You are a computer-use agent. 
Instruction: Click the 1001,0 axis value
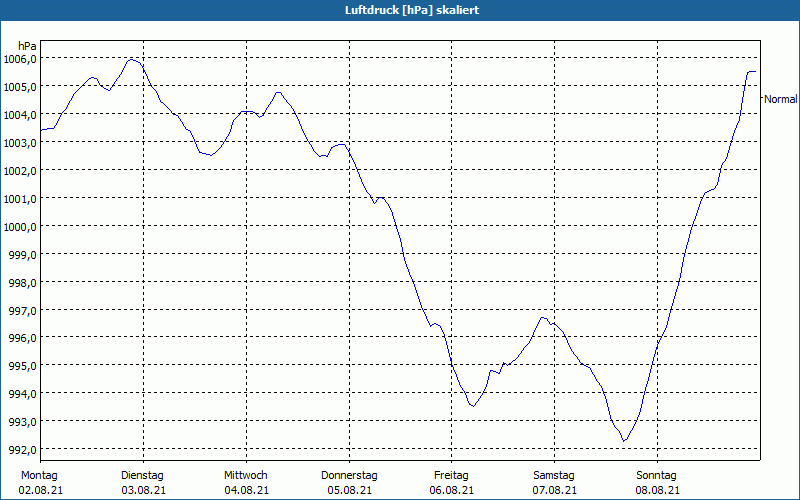click(x=20, y=199)
